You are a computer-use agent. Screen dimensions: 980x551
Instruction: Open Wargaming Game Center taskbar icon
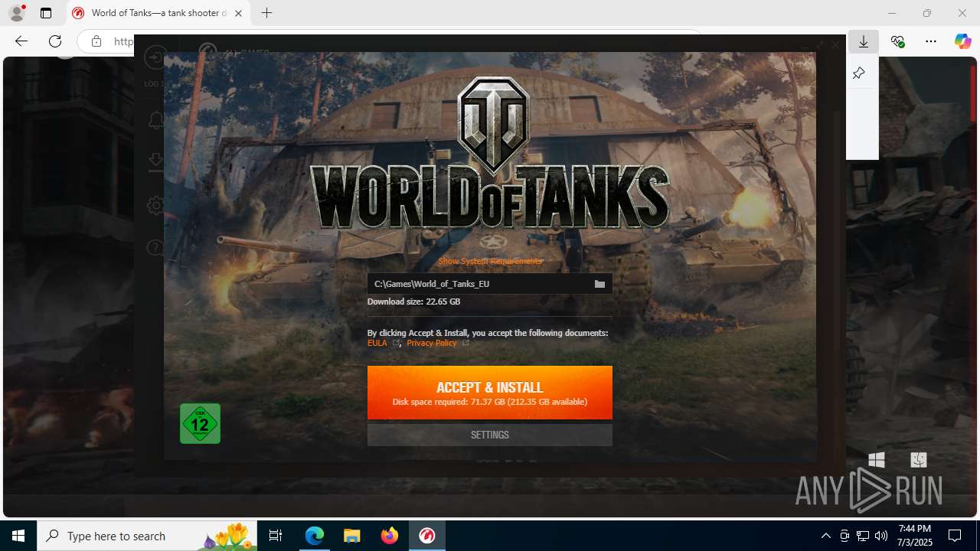[x=427, y=536]
